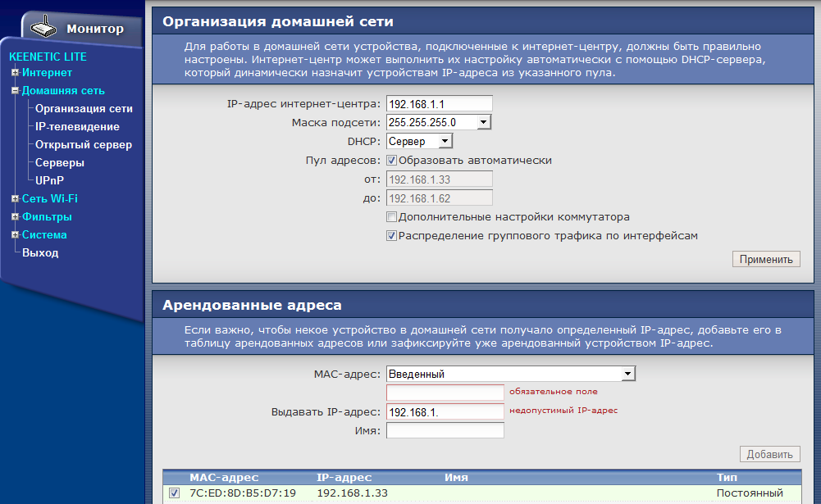This screenshot has height=504, width=821.
Task: Open the DHCP mode dropdown
Action: click(419, 141)
